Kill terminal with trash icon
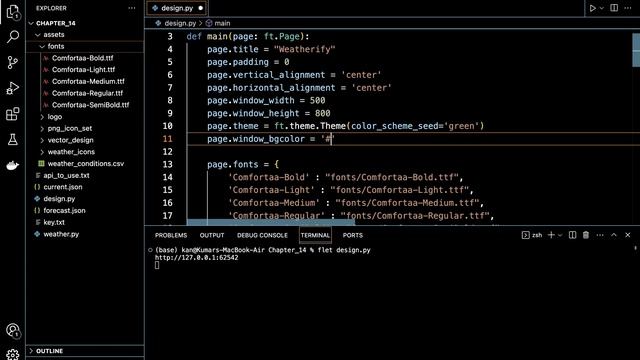640x360 pixels. (586, 235)
